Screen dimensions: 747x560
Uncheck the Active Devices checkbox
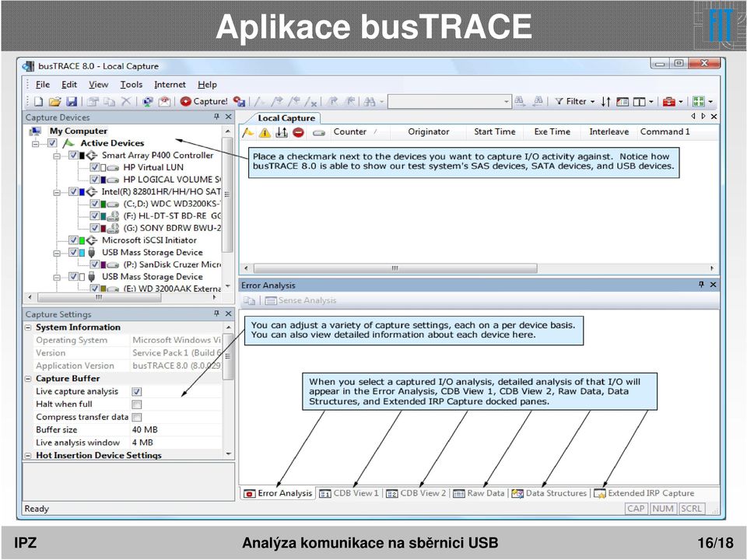click(x=52, y=143)
